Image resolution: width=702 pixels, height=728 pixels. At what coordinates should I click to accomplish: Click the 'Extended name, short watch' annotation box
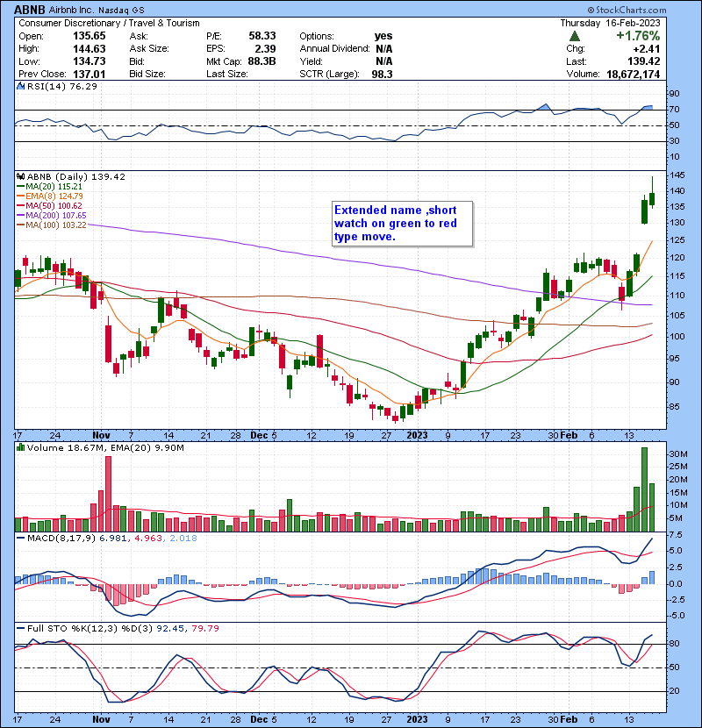tap(403, 224)
